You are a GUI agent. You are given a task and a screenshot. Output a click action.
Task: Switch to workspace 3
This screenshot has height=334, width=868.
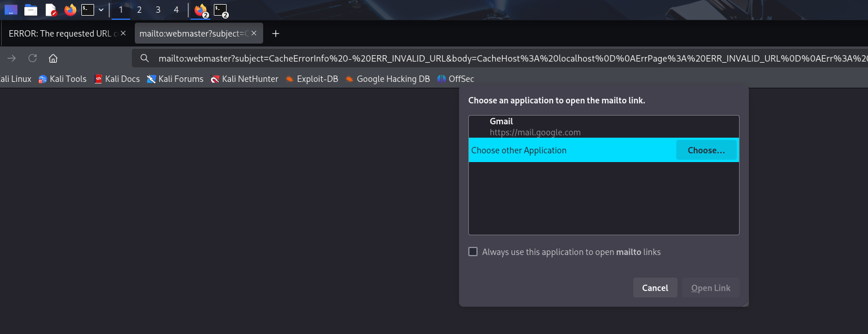(x=158, y=10)
